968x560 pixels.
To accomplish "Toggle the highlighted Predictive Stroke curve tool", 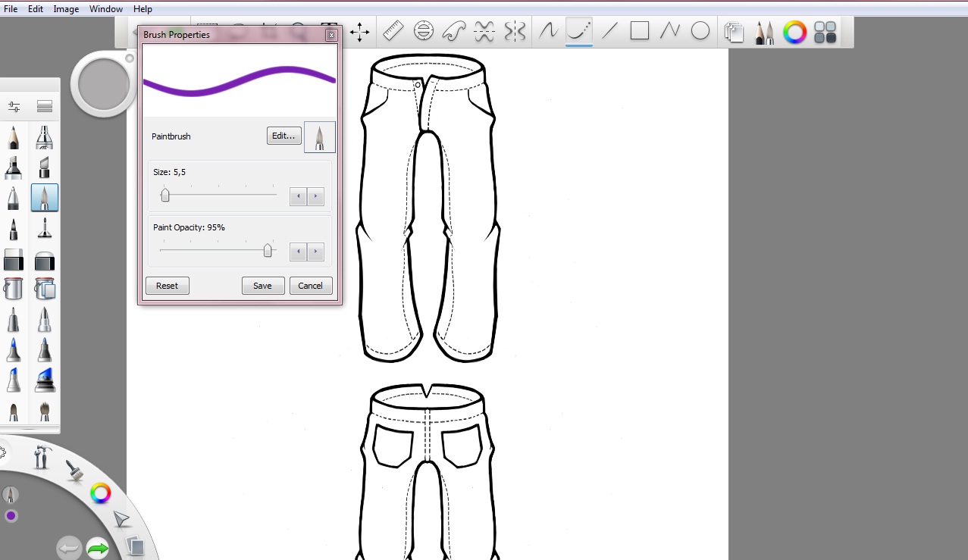I will [x=579, y=31].
